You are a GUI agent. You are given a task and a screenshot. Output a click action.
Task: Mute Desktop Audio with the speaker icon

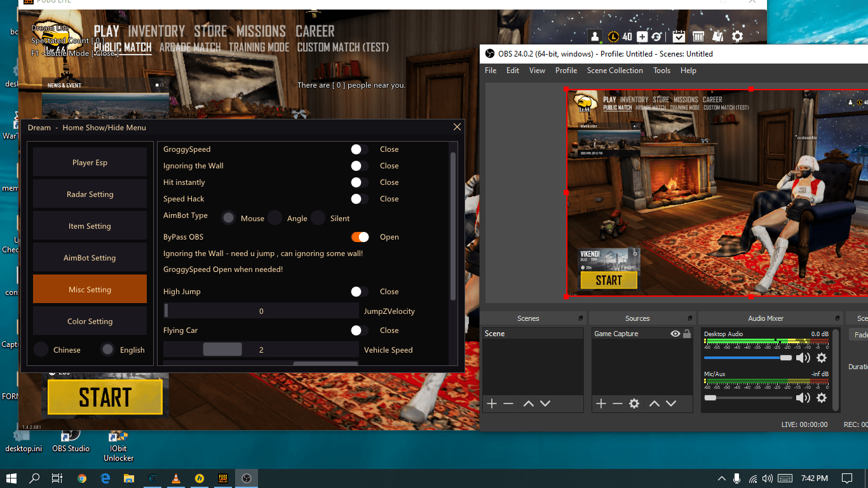pos(803,358)
